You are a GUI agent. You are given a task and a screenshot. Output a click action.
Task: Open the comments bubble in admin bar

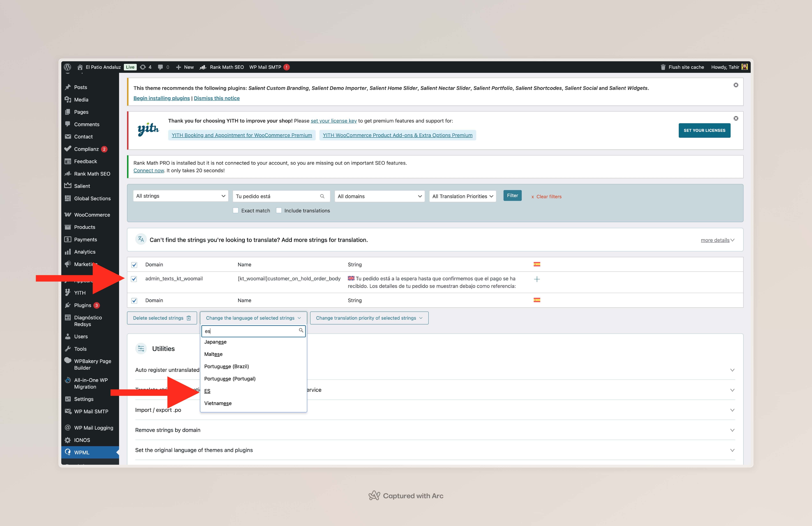click(x=160, y=67)
